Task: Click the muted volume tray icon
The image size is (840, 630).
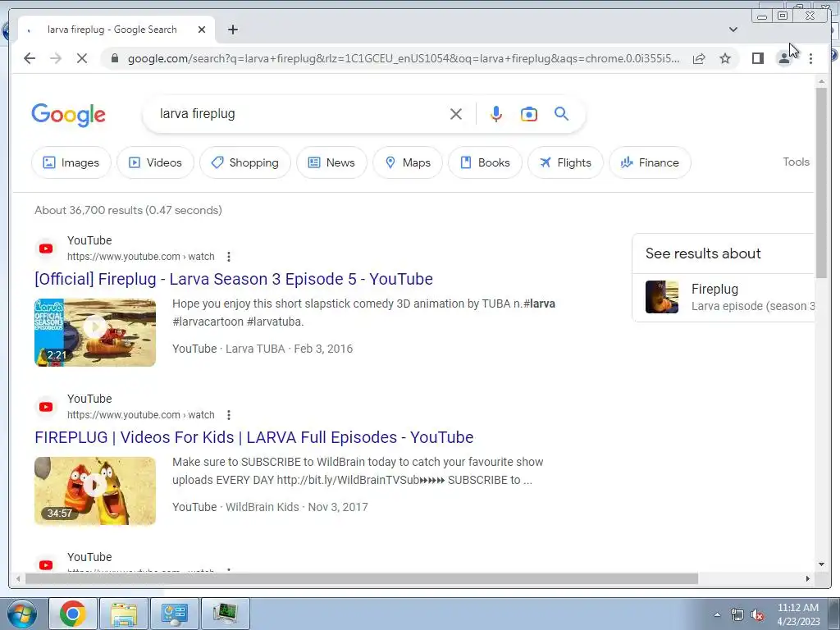Action: pyautogui.click(x=757, y=615)
